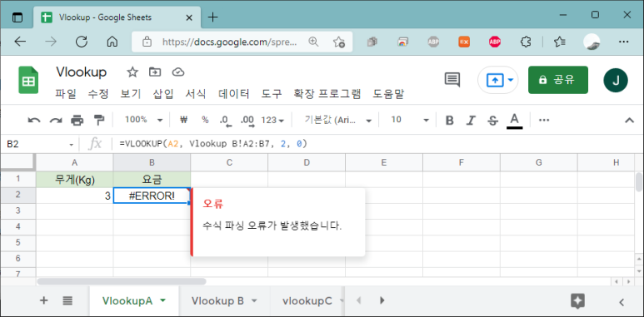Image resolution: width=644 pixels, height=317 pixels.
Task: Open VlookupA sheet tab menu arrow
Action: pos(163,300)
